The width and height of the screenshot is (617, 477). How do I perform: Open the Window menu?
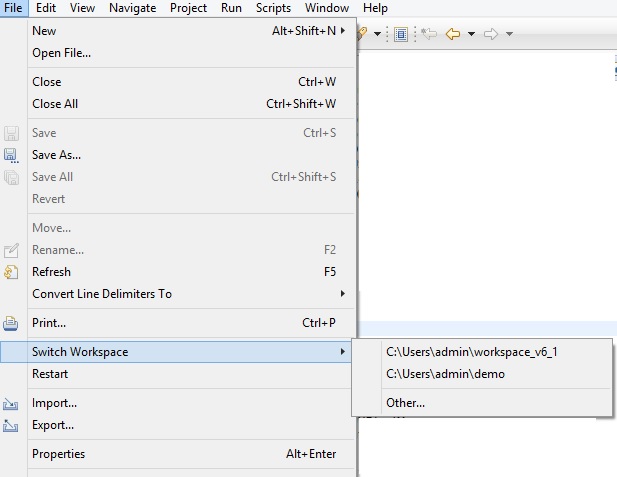[327, 8]
